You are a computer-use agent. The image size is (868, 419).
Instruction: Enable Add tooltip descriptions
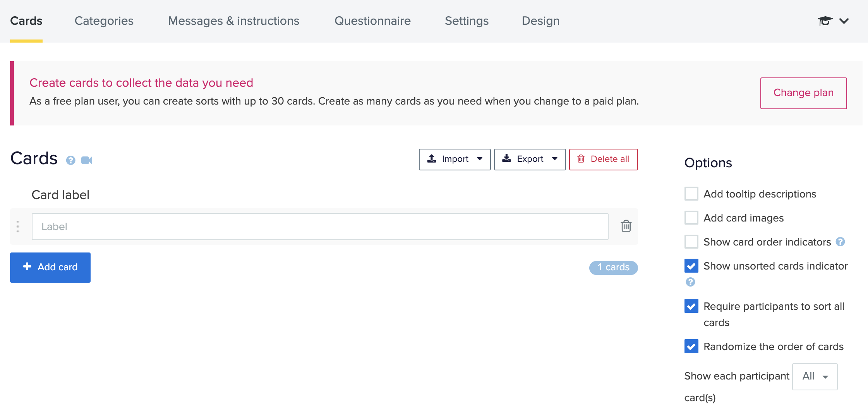tap(691, 194)
